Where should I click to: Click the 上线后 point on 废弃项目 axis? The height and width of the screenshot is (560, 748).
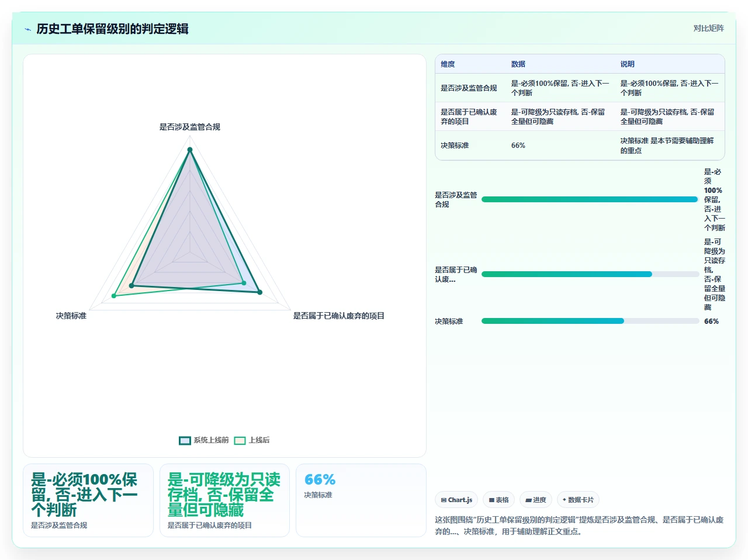[244, 283]
